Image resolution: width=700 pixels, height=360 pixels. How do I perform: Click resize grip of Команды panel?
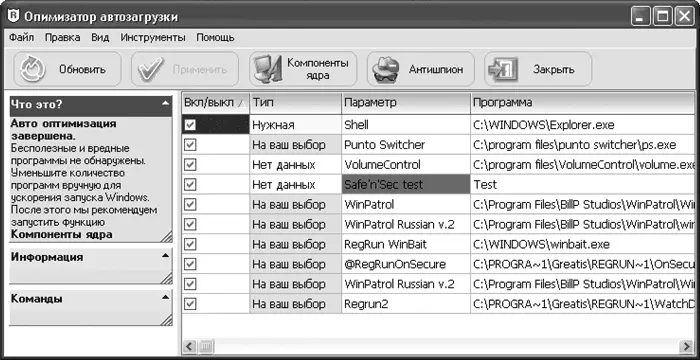[167, 320]
